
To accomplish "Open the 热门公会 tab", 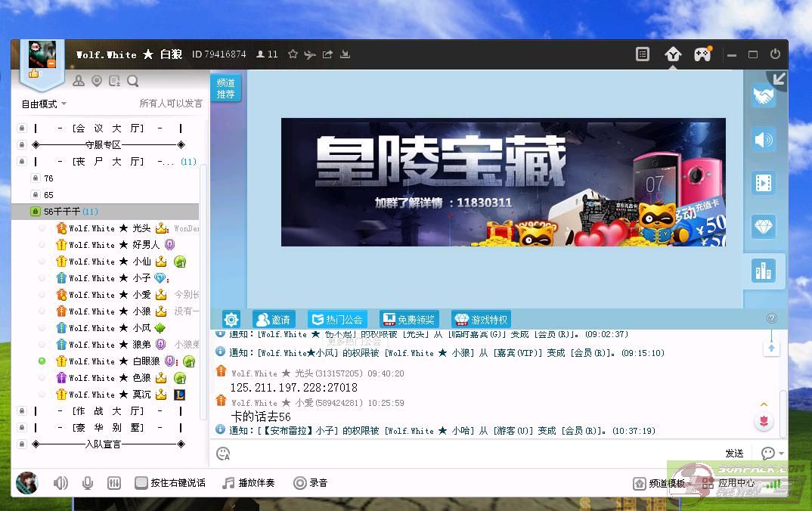I will point(337,320).
